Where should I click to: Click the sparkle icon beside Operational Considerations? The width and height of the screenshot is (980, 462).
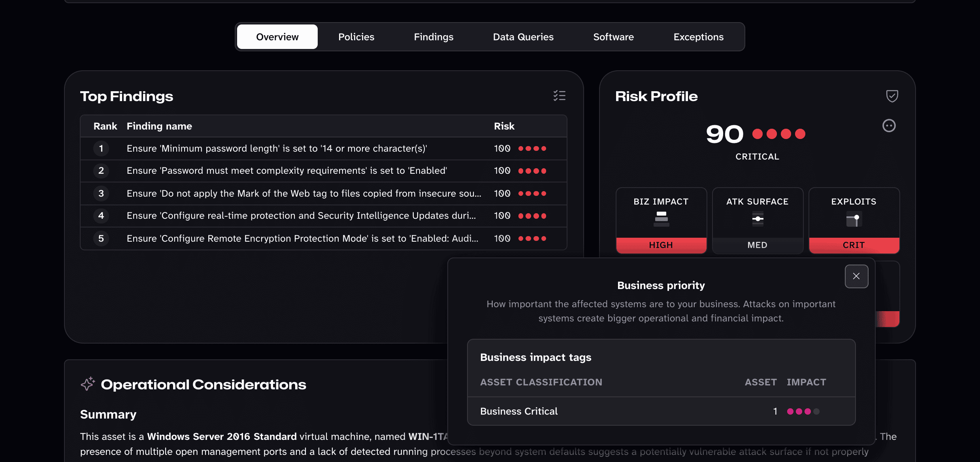click(88, 384)
